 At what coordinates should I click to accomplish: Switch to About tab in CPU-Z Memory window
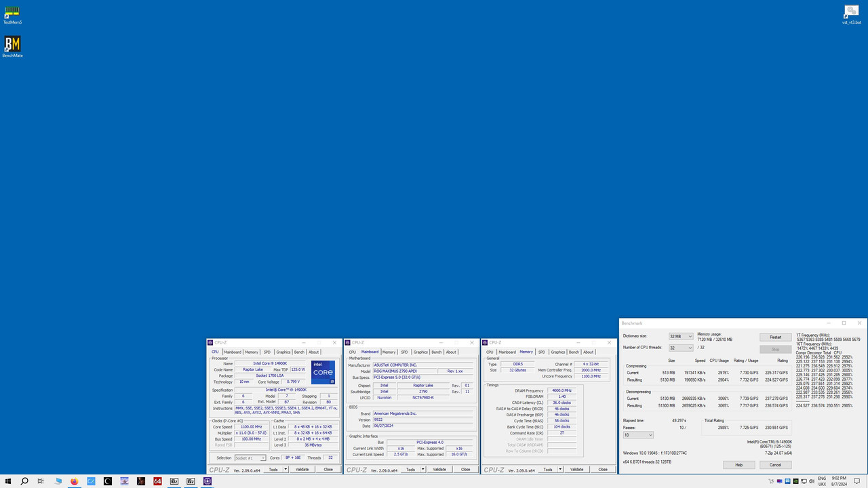tap(588, 352)
